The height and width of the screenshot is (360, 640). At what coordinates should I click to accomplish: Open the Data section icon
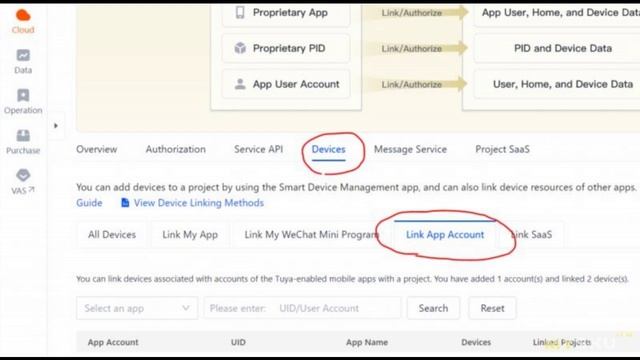[x=23, y=56]
